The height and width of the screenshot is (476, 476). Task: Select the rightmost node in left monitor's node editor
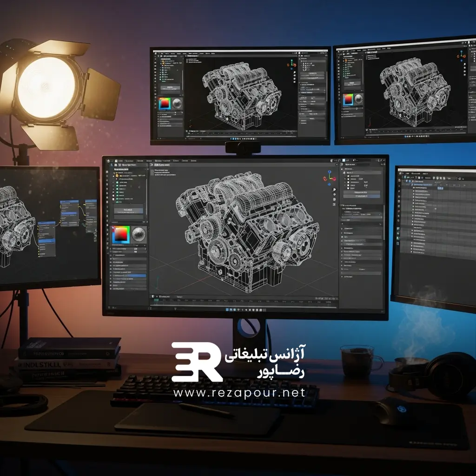point(91,216)
